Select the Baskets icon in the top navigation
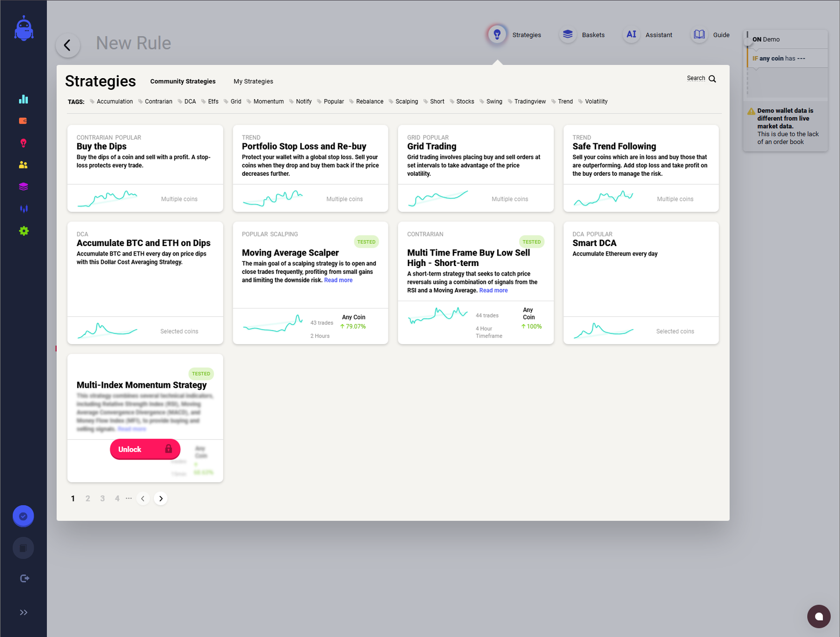 click(x=568, y=34)
